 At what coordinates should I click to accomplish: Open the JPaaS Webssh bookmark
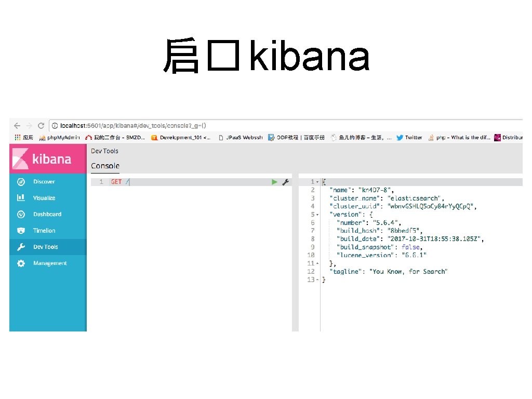[x=241, y=137]
